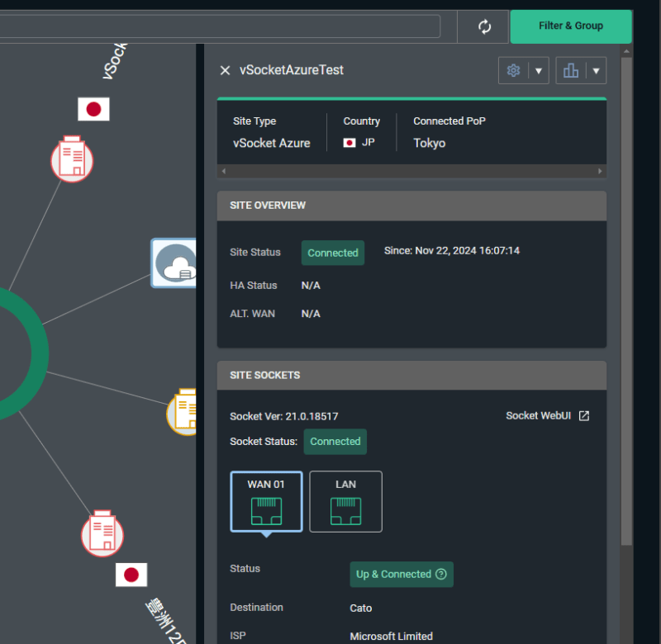Expand the settings gear dropdown arrow
Viewport: 661px width, 644px height.
tap(539, 71)
